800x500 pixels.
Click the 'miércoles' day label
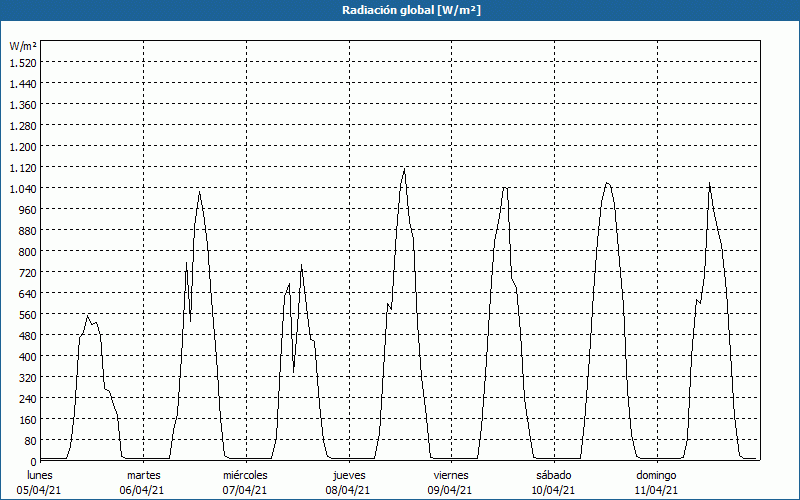click(245, 475)
